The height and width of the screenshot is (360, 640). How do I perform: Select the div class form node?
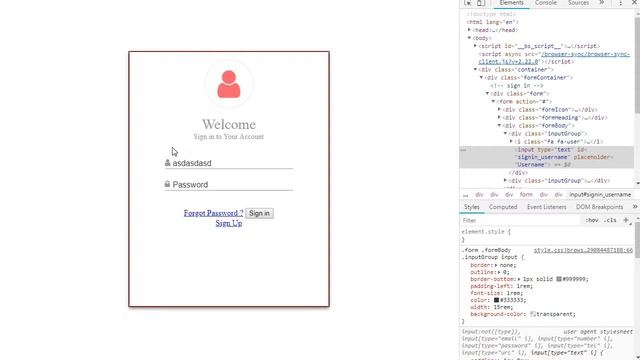point(520,93)
